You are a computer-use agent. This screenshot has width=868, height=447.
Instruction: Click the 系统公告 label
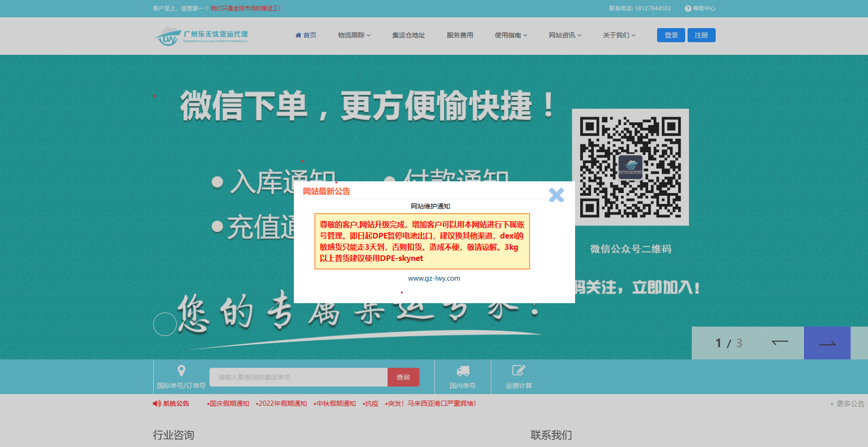(176, 403)
